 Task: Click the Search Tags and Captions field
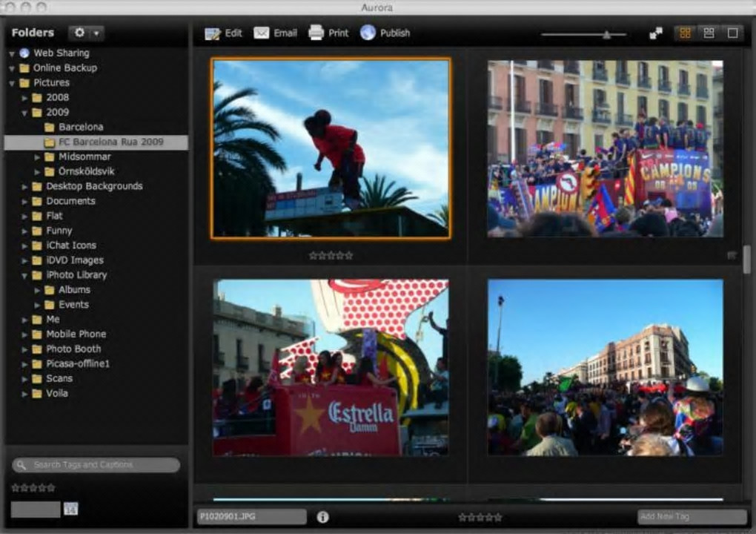click(96, 465)
